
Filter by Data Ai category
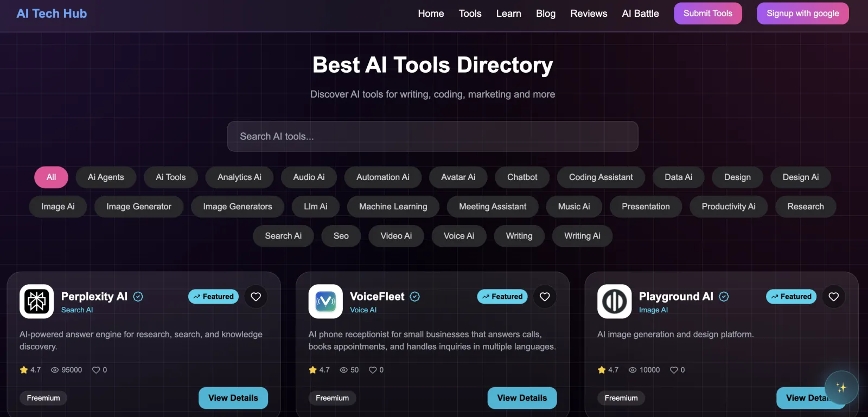click(x=679, y=177)
